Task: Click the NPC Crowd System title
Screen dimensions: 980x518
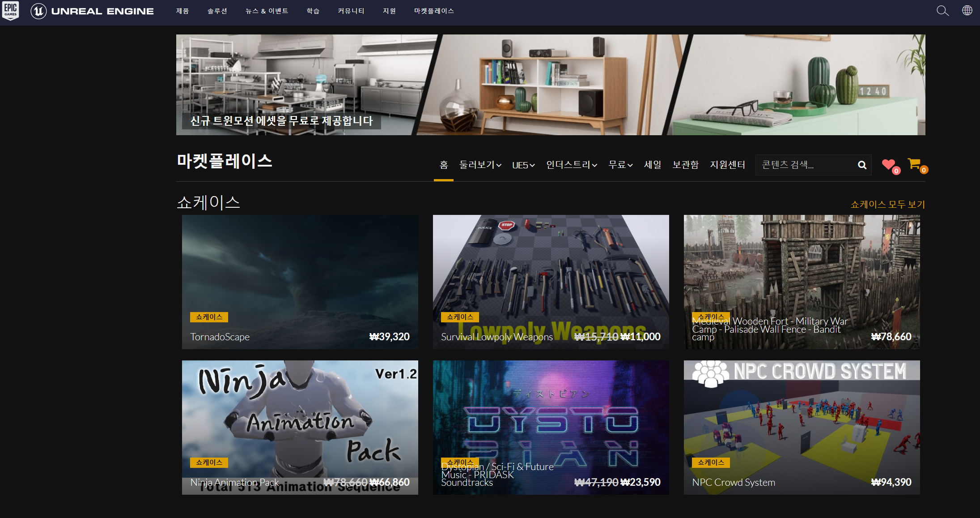Action: click(x=734, y=482)
